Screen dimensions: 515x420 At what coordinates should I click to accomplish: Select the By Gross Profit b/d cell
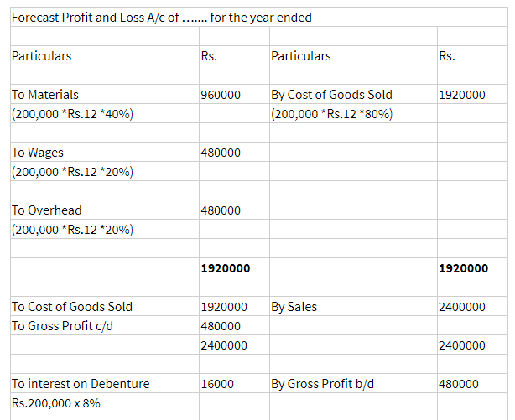coord(323,384)
